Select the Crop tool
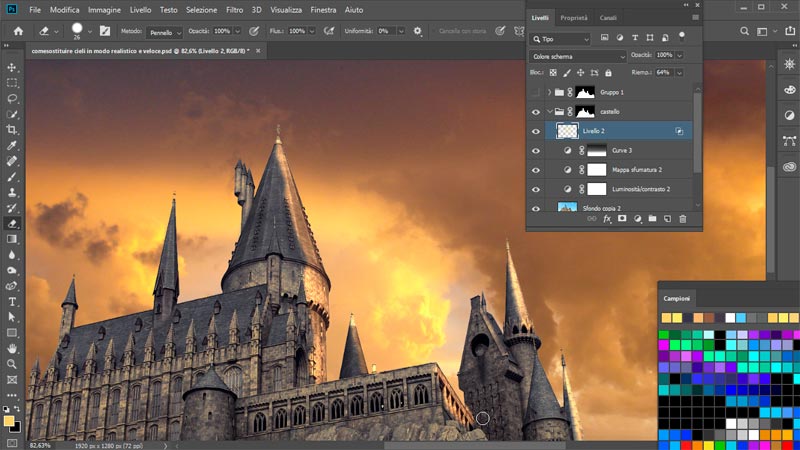Viewport: 800px width, 450px height. point(12,130)
